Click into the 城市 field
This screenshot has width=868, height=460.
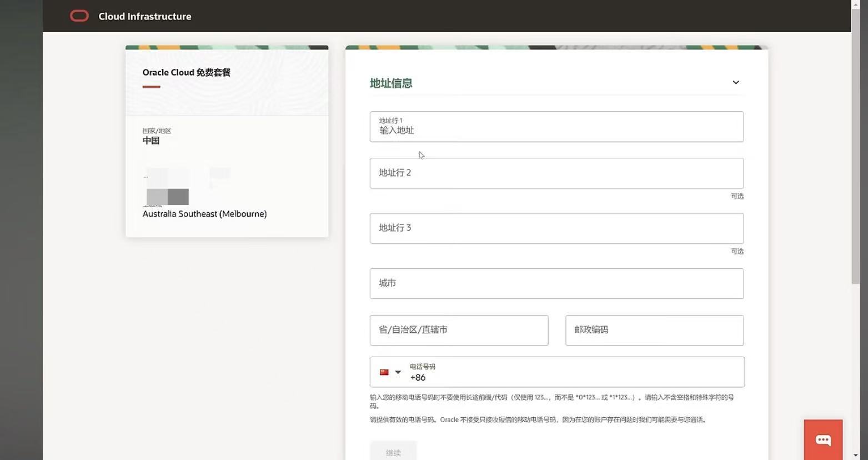point(556,284)
